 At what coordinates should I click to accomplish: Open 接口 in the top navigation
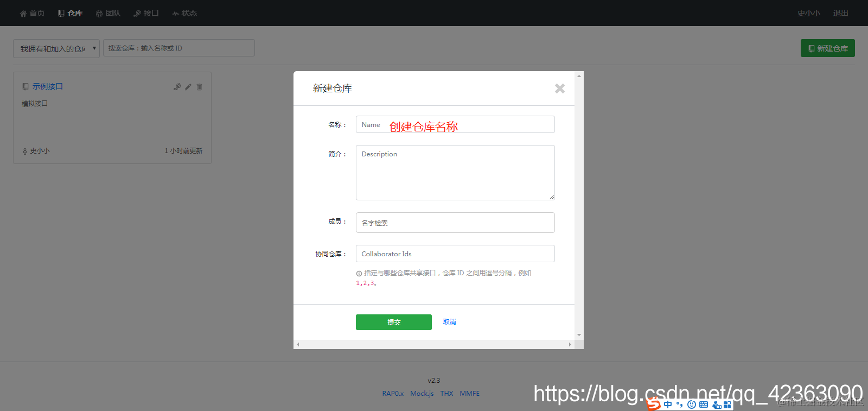(x=146, y=13)
